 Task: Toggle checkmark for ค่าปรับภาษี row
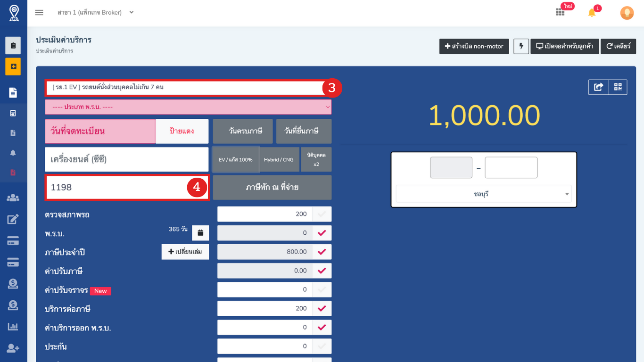pos(322,271)
